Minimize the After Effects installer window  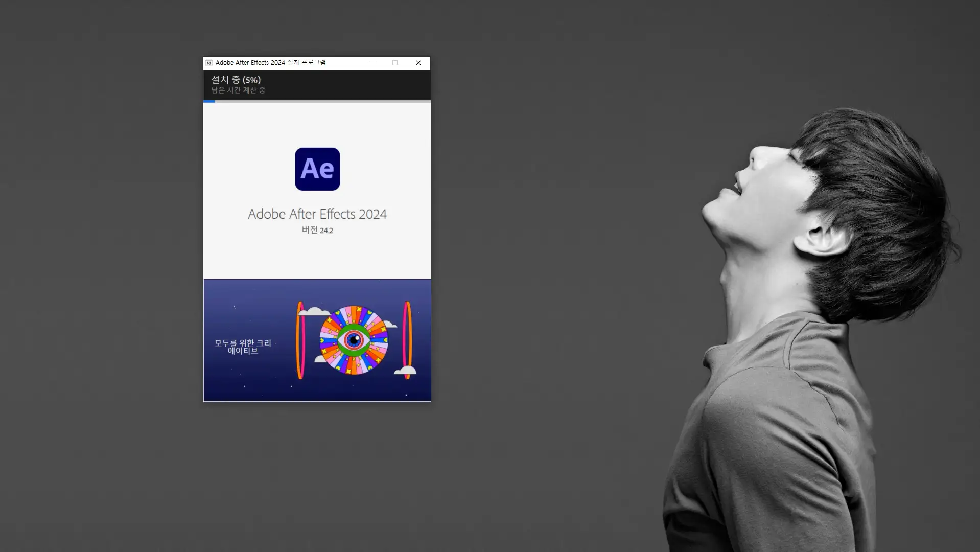click(x=372, y=63)
